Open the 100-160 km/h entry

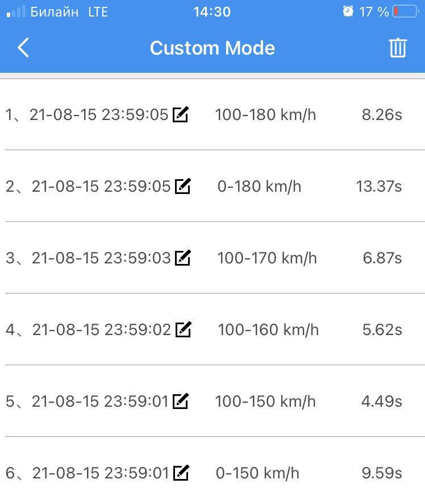tap(268, 329)
